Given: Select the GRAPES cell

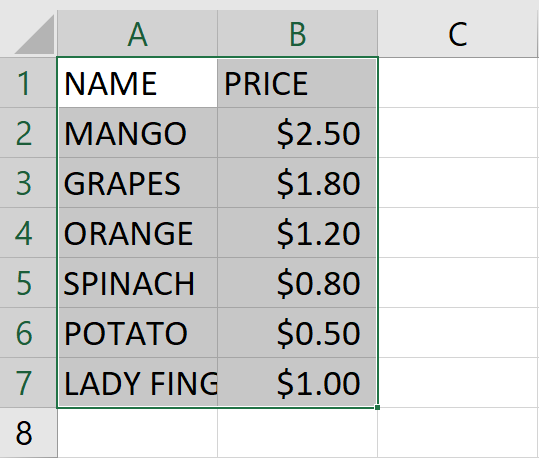Looking at the screenshot, I should (138, 183).
